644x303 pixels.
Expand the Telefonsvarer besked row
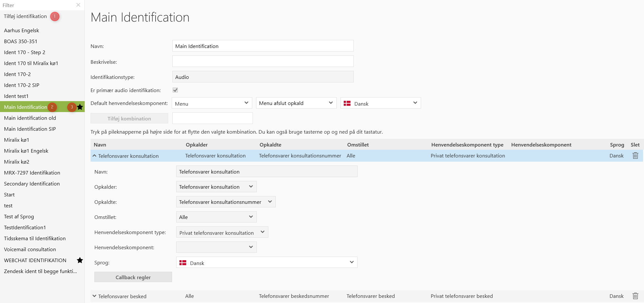[x=94, y=296]
